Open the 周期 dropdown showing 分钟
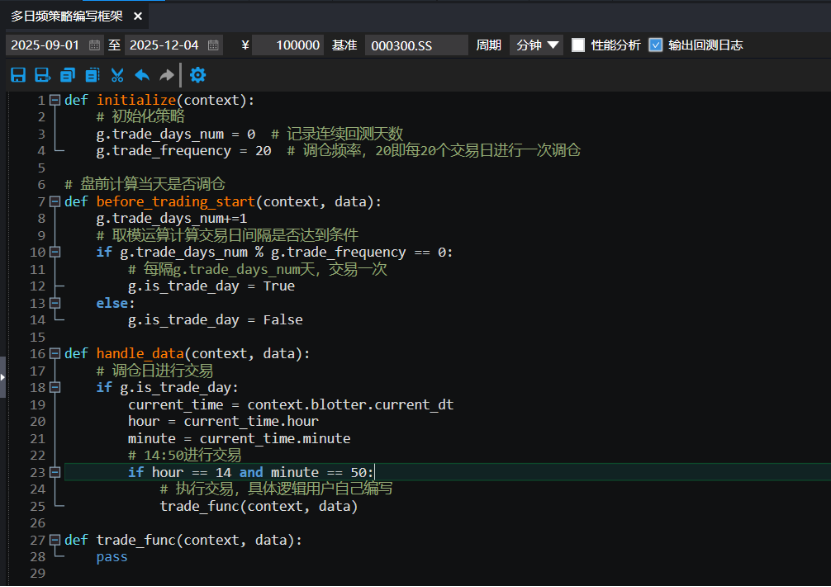The image size is (831, 587). (x=537, y=45)
